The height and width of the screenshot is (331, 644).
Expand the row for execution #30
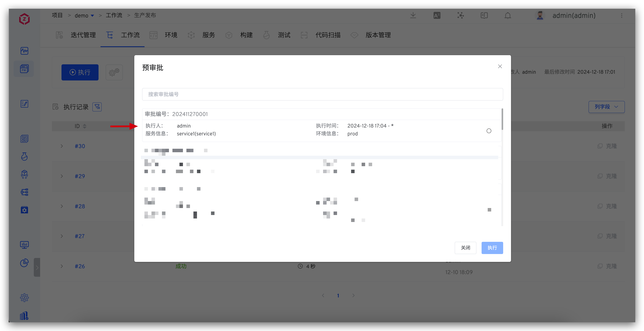tap(62, 146)
